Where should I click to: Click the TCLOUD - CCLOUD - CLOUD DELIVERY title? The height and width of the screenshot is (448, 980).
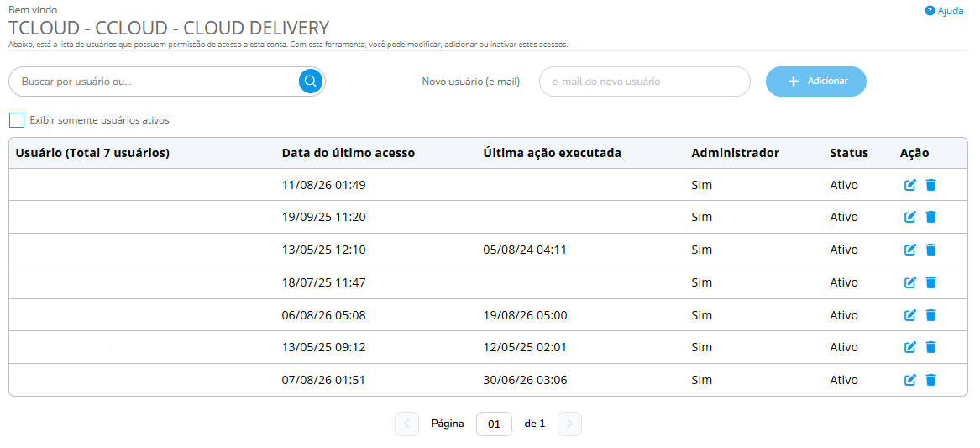[x=169, y=28]
